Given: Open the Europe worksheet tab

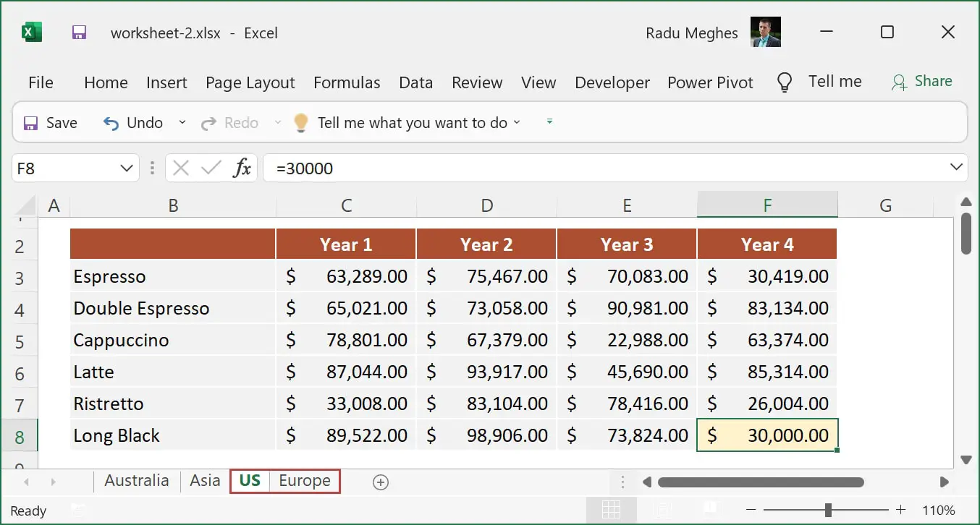Looking at the screenshot, I should point(303,480).
